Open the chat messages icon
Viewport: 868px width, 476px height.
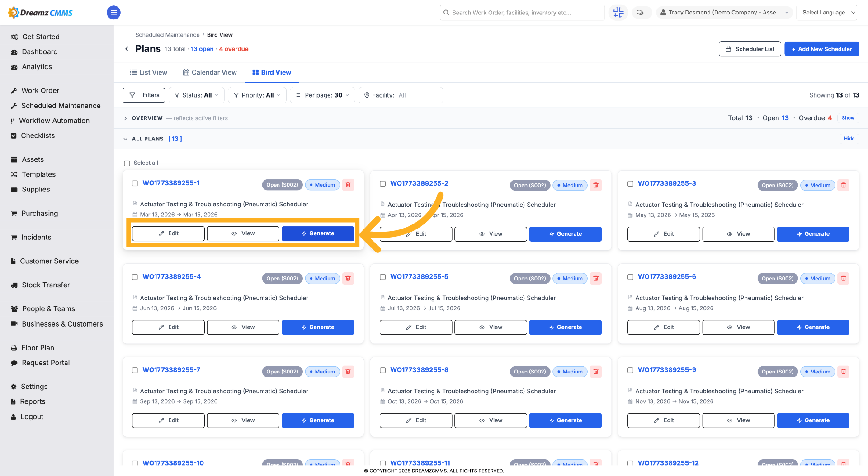pyautogui.click(x=640, y=13)
